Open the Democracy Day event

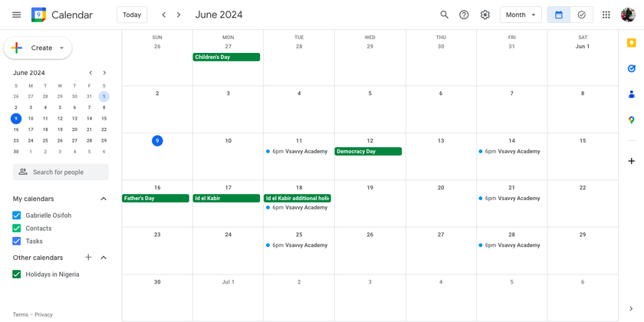[368, 152]
